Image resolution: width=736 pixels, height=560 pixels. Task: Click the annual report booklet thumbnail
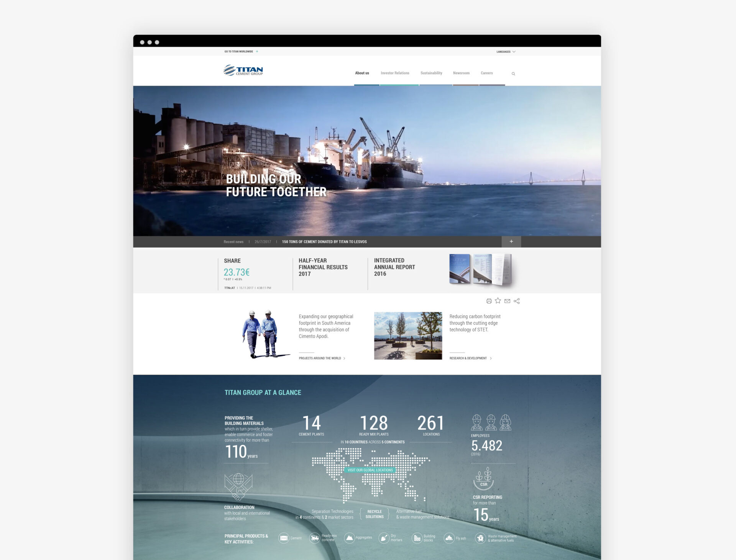pos(481,270)
